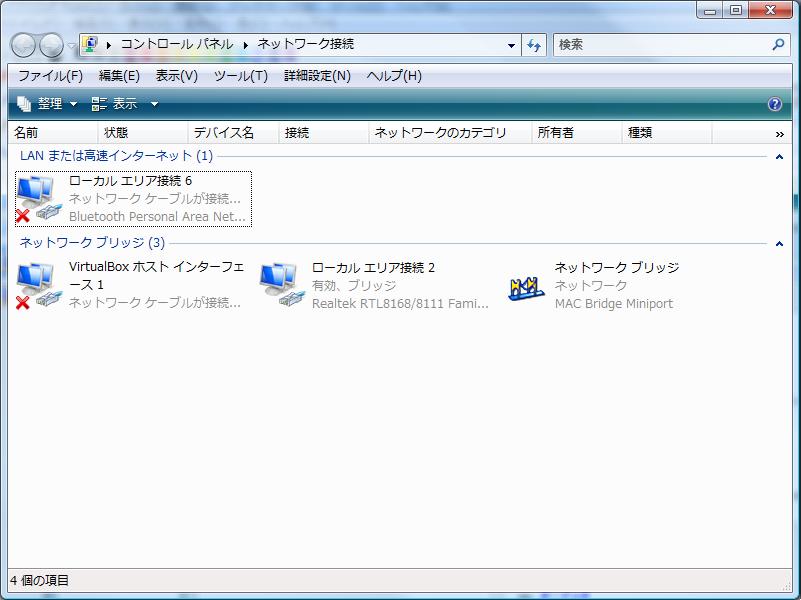Click the Forward navigation arrow button
This screenshot has width=801, height=600.
(51, 45)
